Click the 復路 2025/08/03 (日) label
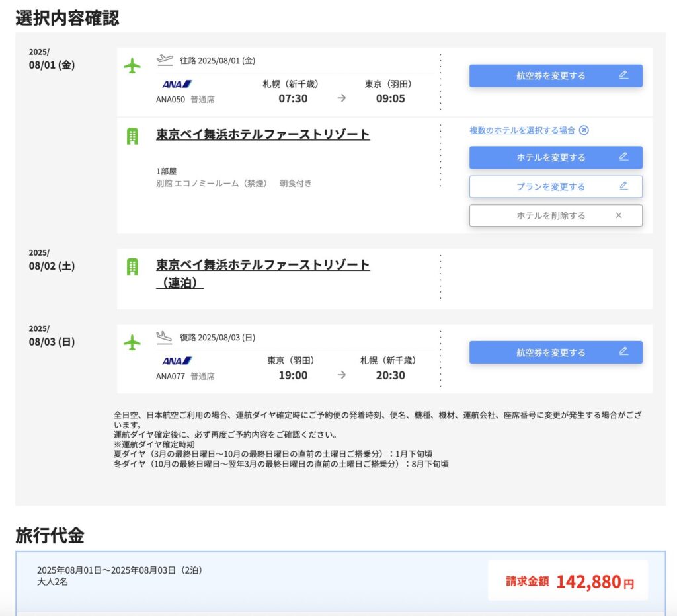 point(218,338)
